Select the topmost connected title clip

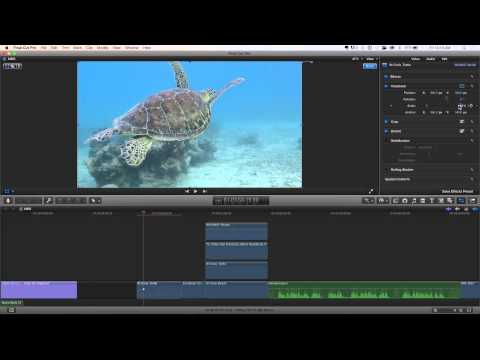[x=236, y=231]
